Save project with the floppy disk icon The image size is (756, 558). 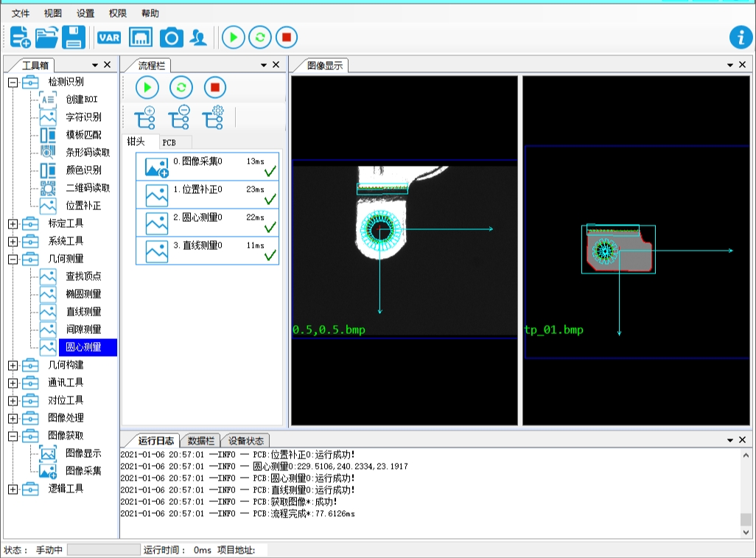click(x=74, y=37)
